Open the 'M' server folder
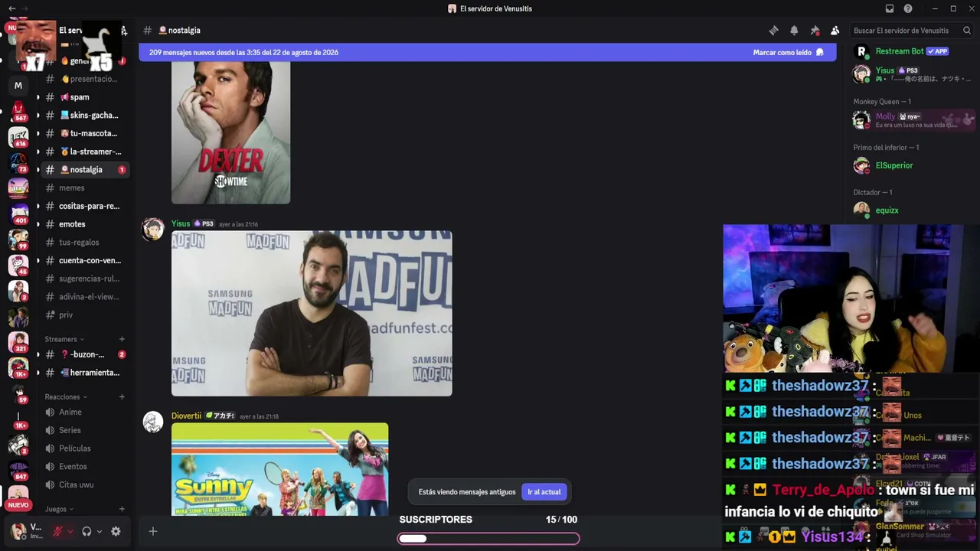Viewport: 980px width, 551px height. click(x=18, y=86)
